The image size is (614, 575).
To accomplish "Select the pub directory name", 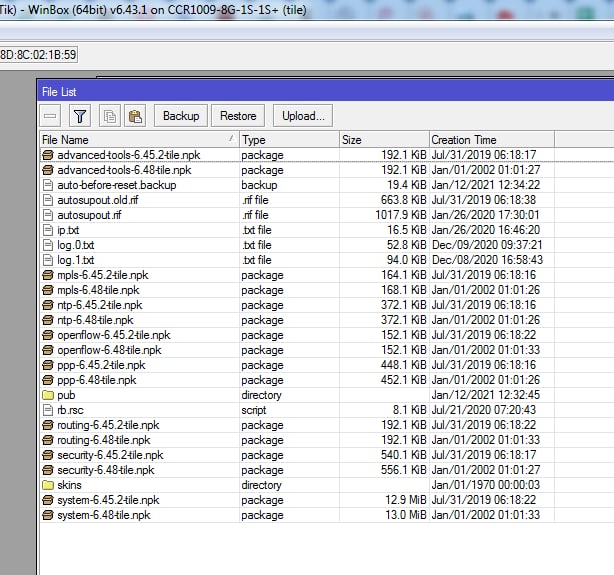I will [66, 395].
